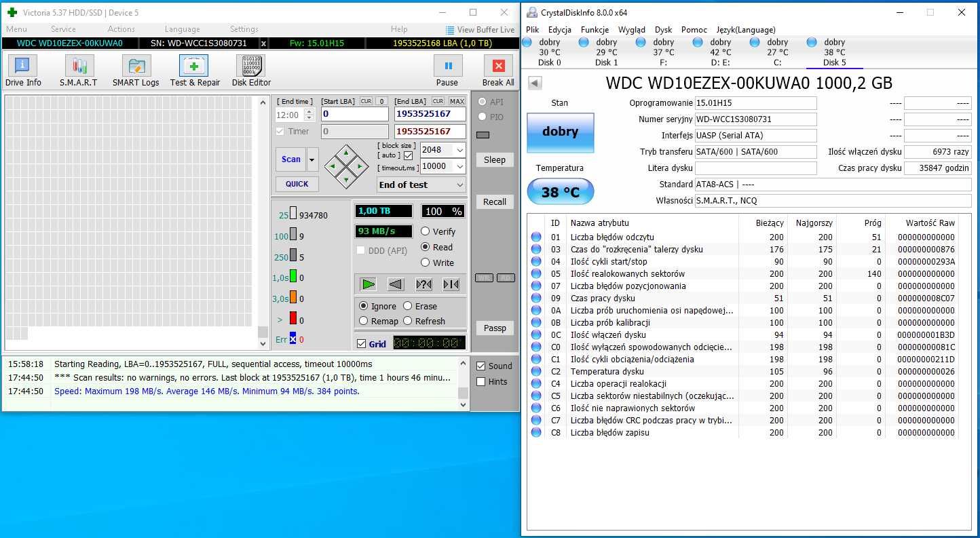Click the butterfly scan |>|<| button

[451, 284]
